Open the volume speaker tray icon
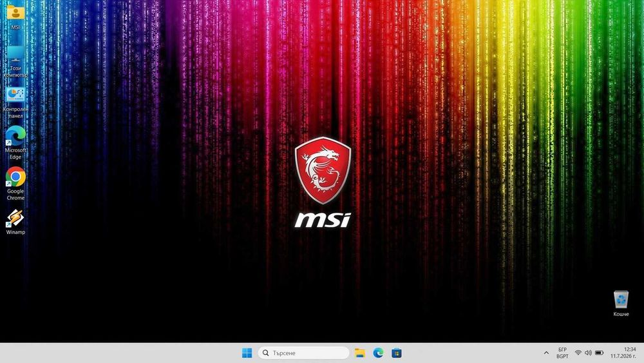 (x=588, y=353)
